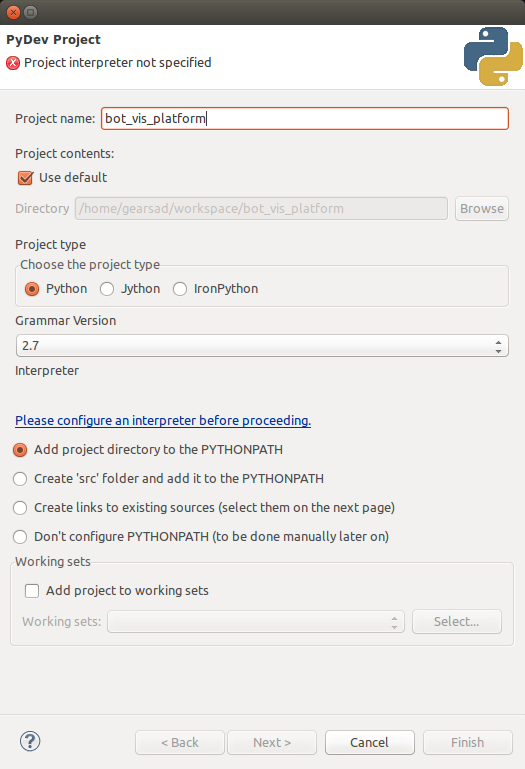Click the Python logo icon
The width and height of the screenshot is (525, 769).
tap(493, 56)
